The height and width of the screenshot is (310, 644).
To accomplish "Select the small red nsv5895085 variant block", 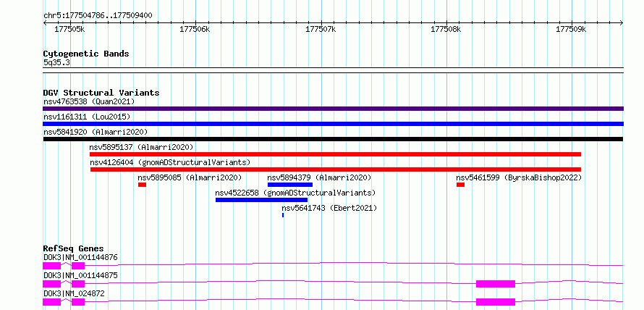I will pos(142,185).
